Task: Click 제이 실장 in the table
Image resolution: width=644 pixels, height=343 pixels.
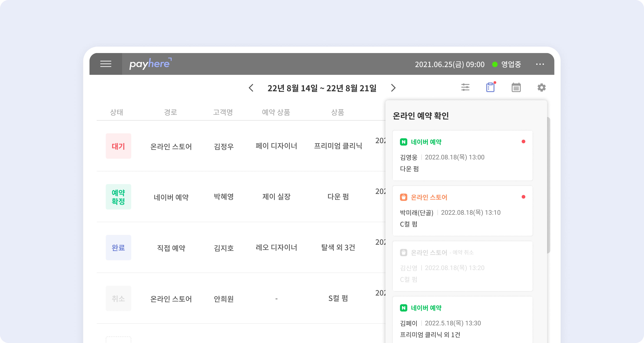Action: click(x=277, y=197)
